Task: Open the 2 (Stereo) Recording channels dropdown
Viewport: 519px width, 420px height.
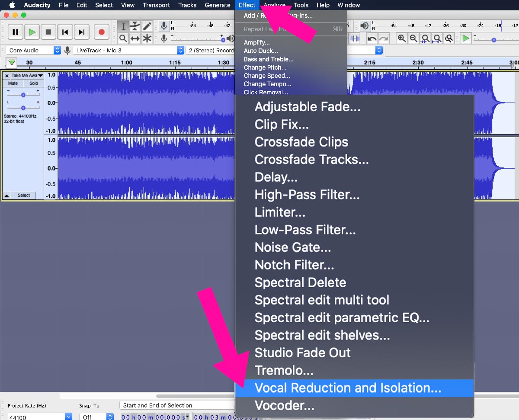Action: (x=211, y=50)
